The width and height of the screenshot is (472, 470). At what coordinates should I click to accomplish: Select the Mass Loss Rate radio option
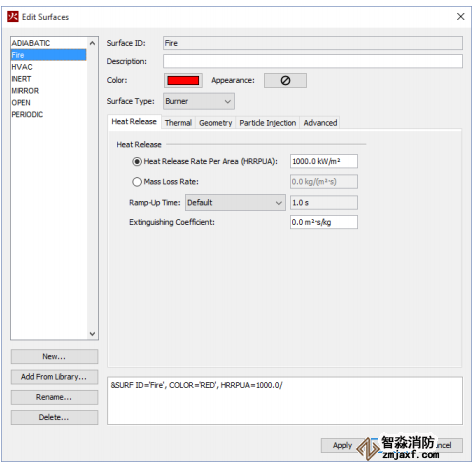pos(137,182)
